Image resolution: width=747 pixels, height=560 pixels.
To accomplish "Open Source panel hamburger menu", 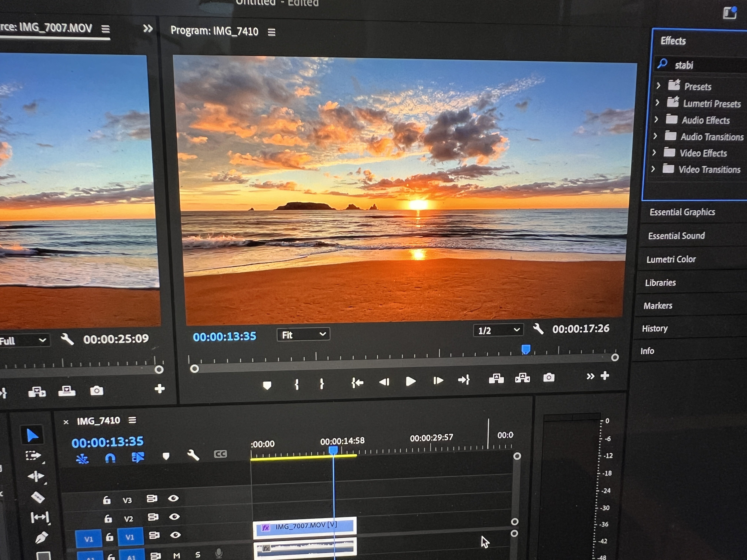I will tap(105, 29).
